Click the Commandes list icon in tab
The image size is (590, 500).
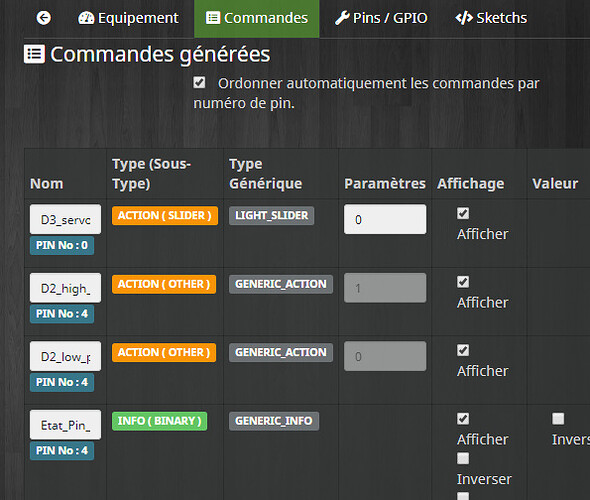coord(213,18)
